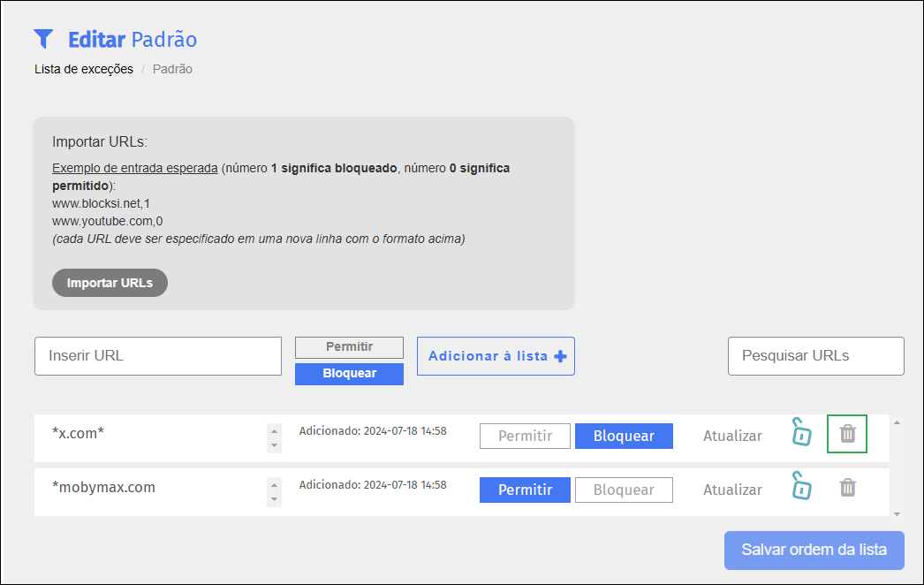Select Permitir above the Adicionar button

(x=350, y=347)
